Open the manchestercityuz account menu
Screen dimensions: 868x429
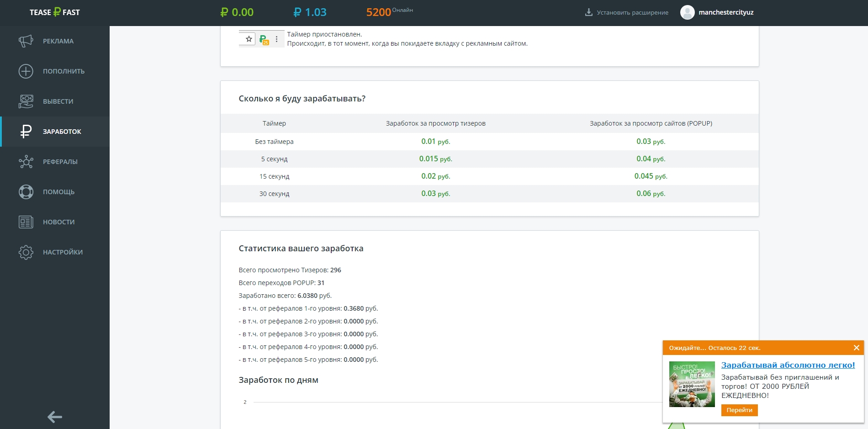pos(725,12)
